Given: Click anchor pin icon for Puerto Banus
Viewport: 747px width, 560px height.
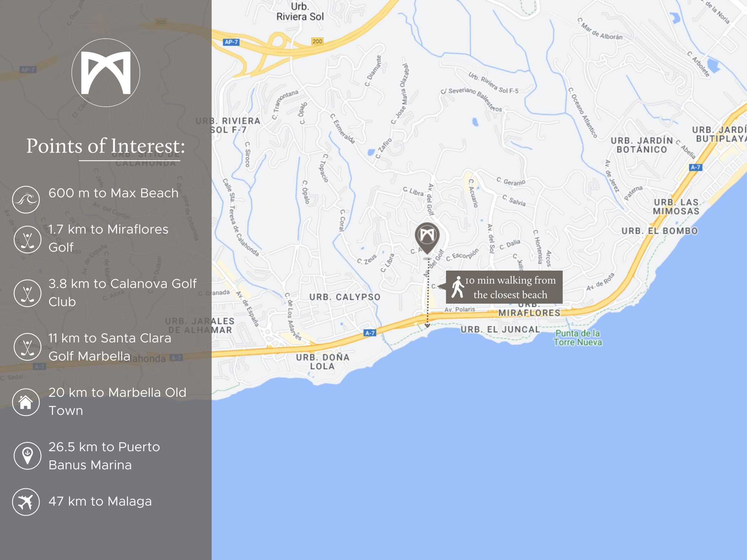Looking at the screenshot, I should (27, 455).
